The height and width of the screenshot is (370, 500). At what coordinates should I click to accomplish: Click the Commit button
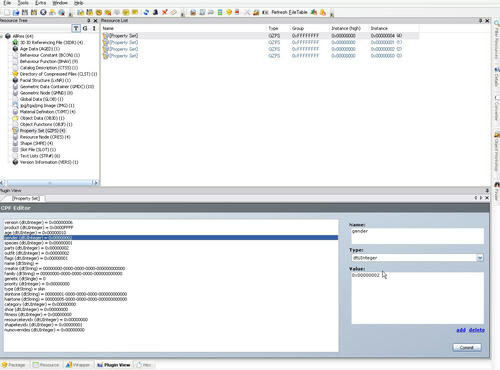(x=467, y=347)
